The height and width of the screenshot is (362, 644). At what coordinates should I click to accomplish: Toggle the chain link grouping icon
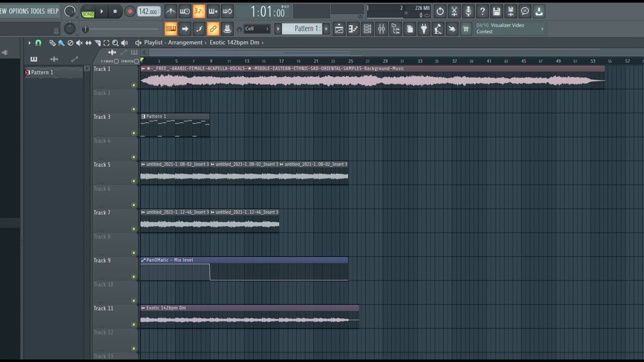[x=213, y=29]
